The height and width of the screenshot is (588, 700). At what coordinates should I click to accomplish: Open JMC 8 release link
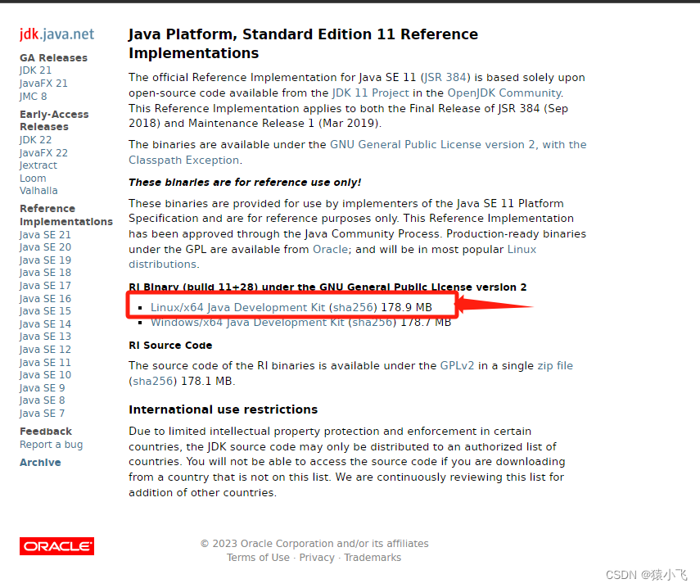pos(33,96)
